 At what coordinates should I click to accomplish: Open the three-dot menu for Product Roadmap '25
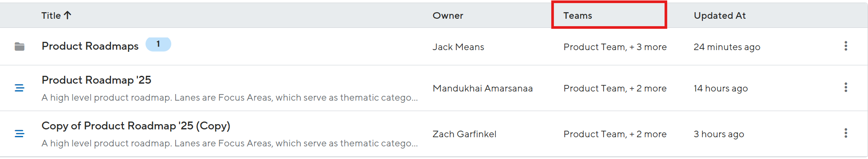(845, 88)
